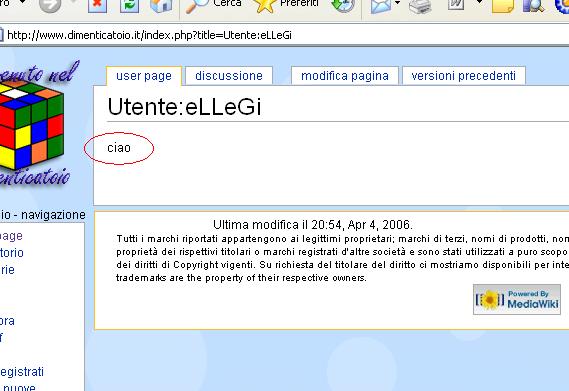Open the History clock icon
This screenshot has width=569, height=391.
coord(343,5)
